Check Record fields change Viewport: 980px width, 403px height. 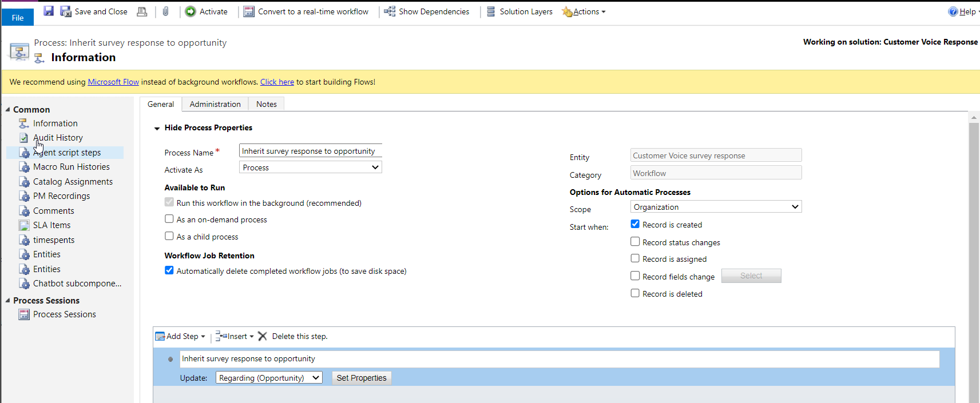(635, 276)
